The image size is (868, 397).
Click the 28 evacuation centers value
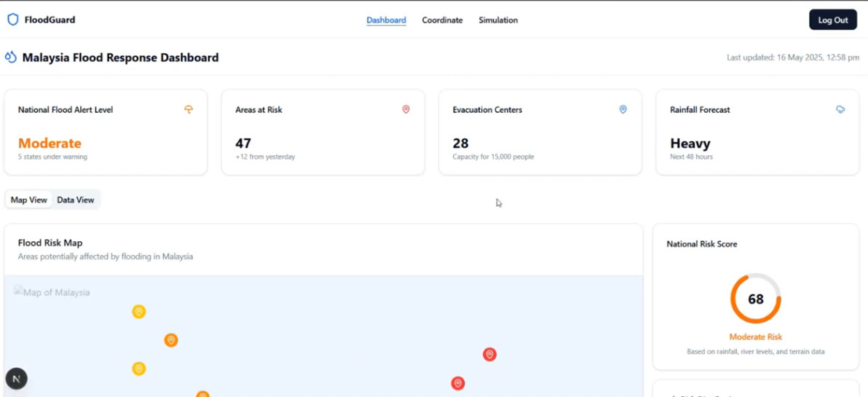pyautogui.click(x=460, y=144)
